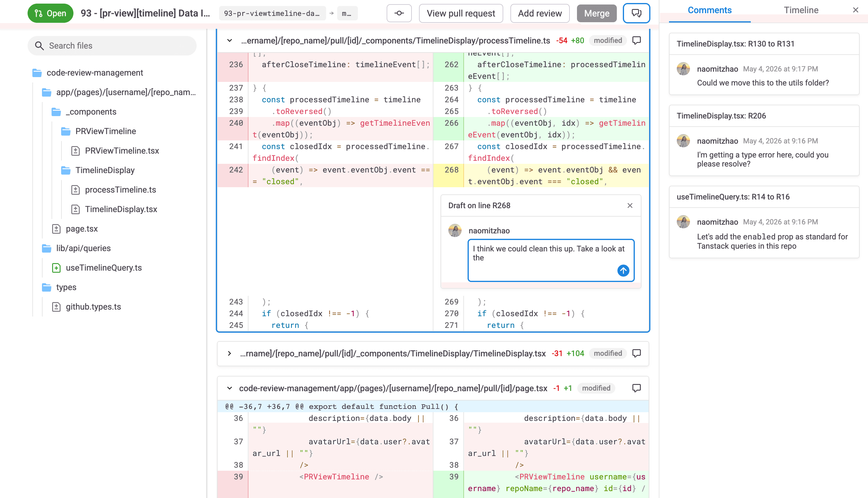Click the page.tsx file path header
The height and width of the screenshot is (498, 868).
393,388
